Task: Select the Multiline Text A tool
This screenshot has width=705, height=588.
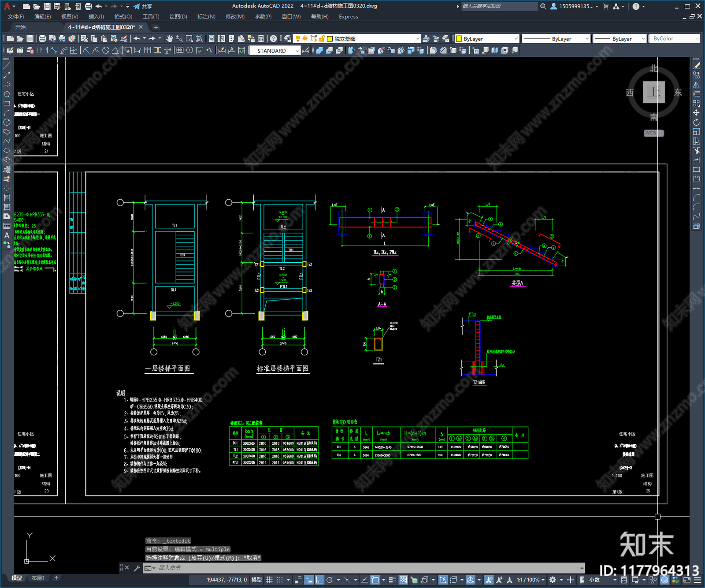Action: tap(7, 235)
